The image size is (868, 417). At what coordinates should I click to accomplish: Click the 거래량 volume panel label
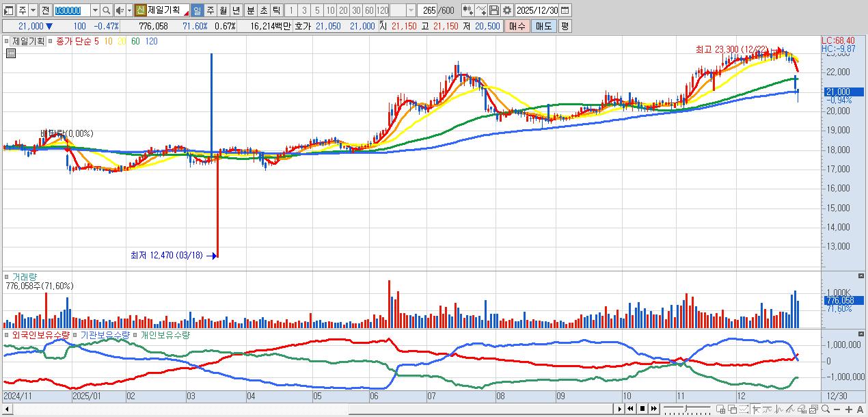click(25, 277)
